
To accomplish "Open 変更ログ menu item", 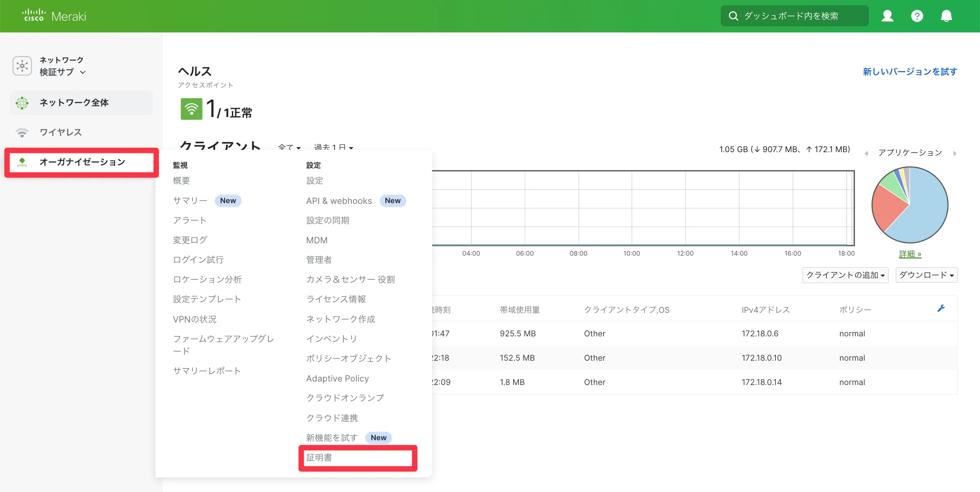I will (x=190, y=240).
